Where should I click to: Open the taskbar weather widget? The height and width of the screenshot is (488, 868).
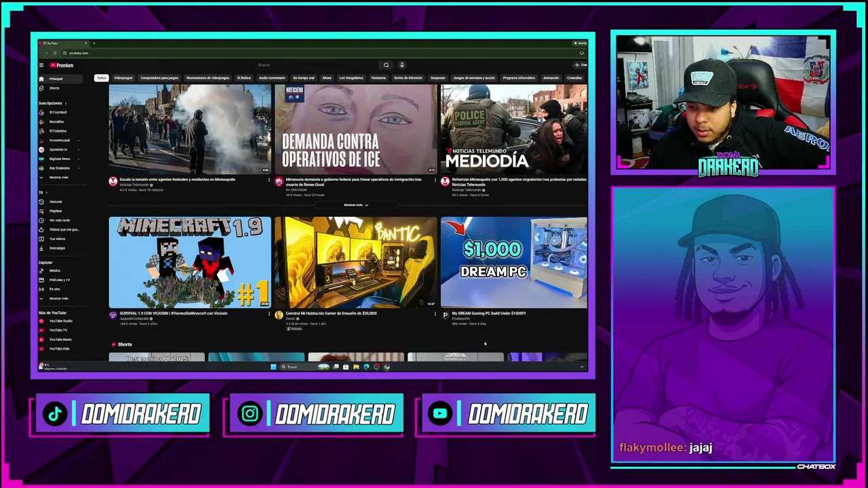coord(53,367)
